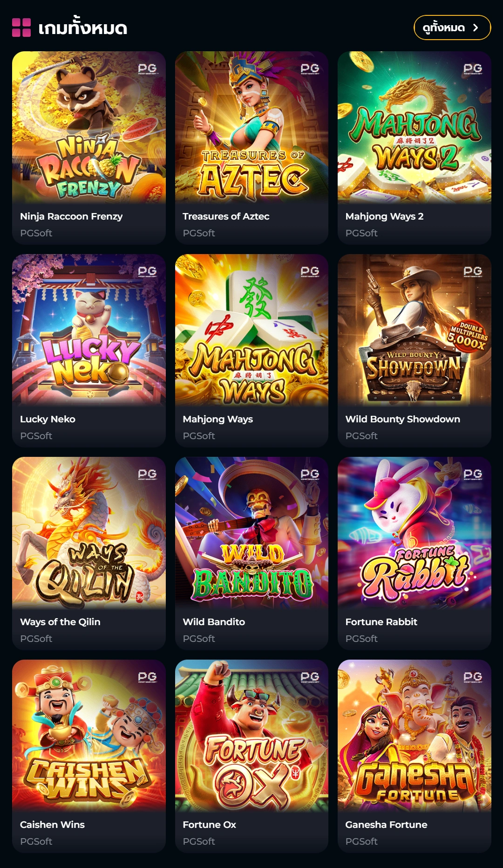The width and height of the screenshot is (503, 868).
Task: Open Fortune Ox game thumbnail
Action: 251,736
